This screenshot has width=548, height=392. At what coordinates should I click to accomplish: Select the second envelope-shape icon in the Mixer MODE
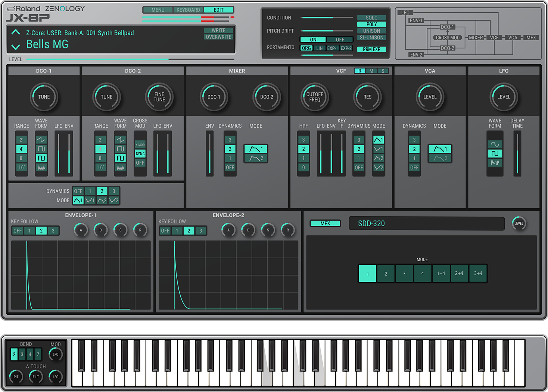tap(256, 158)
